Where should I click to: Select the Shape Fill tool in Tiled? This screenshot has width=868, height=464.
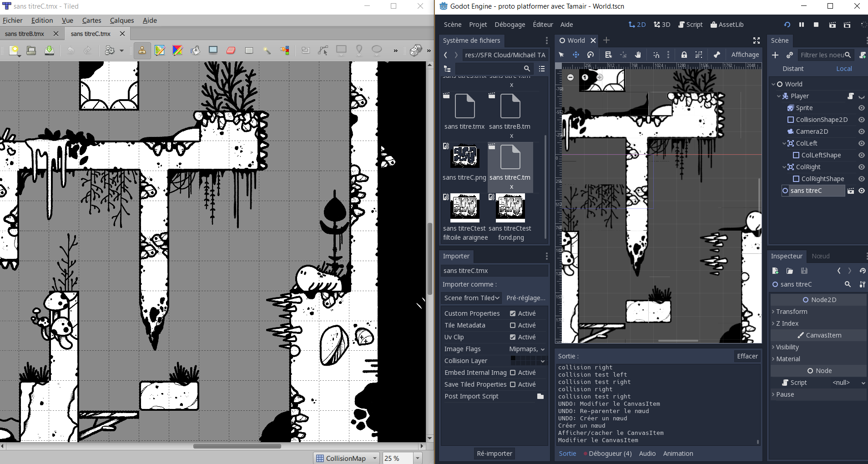213,50
